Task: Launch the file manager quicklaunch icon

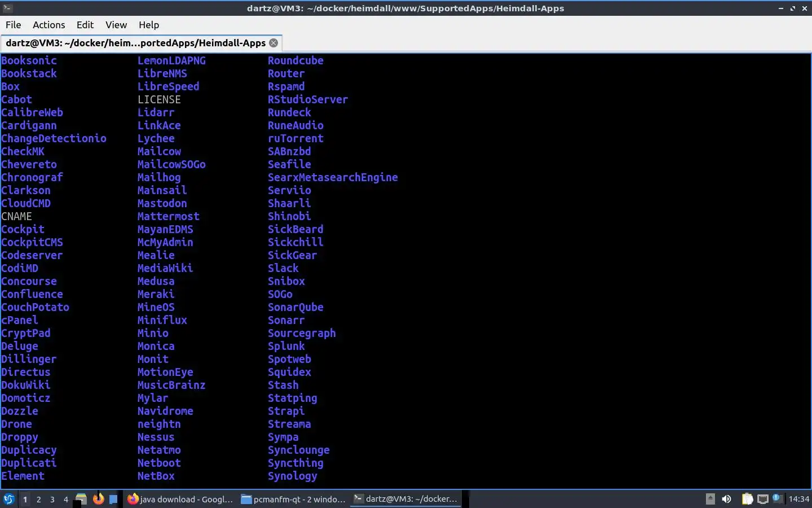Action: point(81,499)
